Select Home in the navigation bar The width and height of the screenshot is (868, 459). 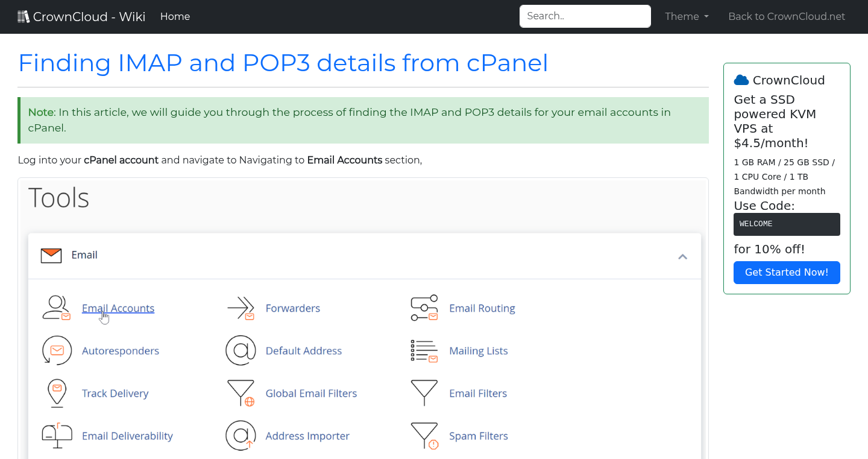(x=175, y=16)
